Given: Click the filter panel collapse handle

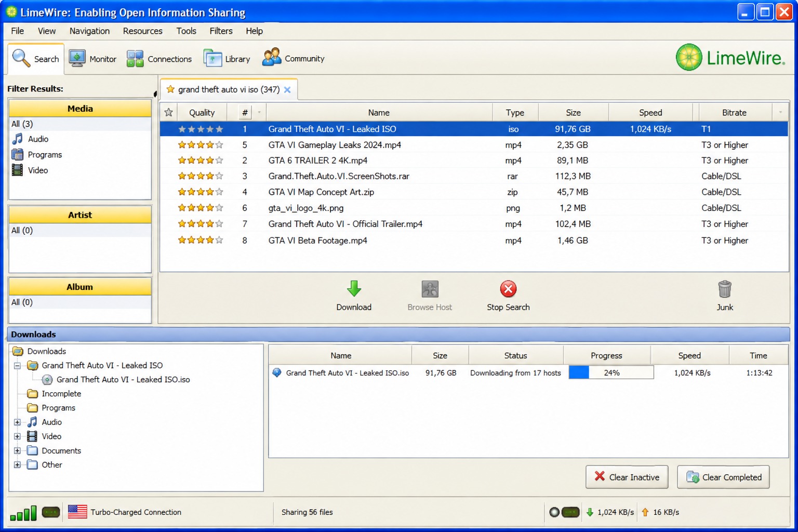Looking at the screenshot, I should 155,94.
